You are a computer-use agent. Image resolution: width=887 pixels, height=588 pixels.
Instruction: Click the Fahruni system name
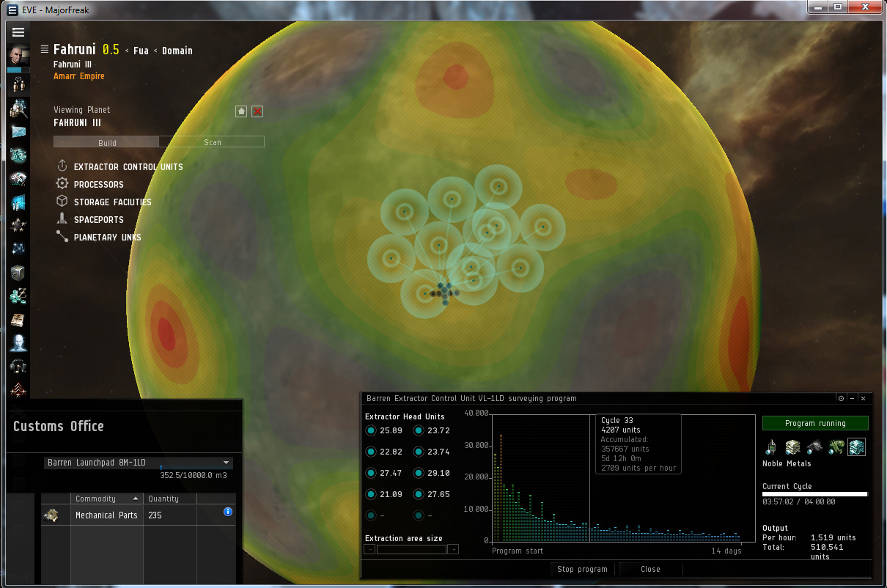pyautogui.click(x=74, y=50)
